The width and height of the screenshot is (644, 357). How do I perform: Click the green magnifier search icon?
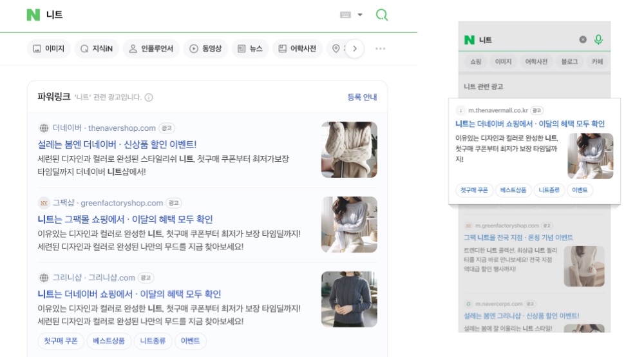pyautogui.click(x=381, y=15)
